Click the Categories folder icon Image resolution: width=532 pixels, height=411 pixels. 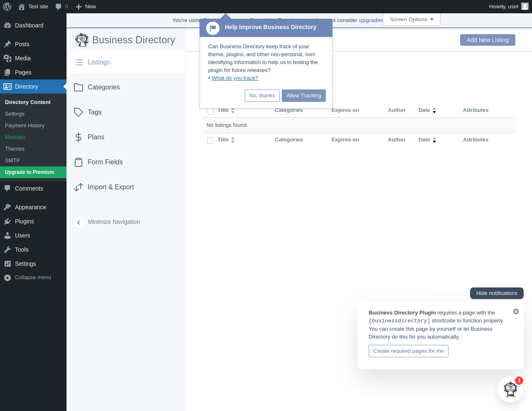tap(79, 87)
